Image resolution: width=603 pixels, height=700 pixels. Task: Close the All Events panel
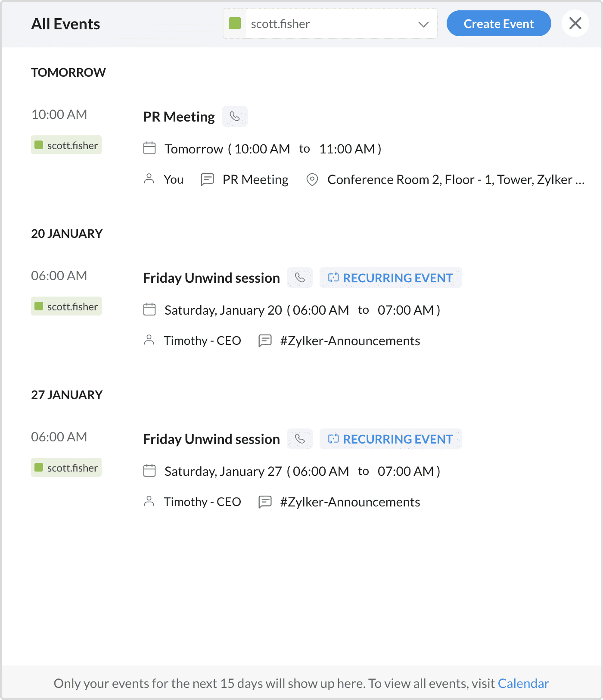(x=575, y=23)
